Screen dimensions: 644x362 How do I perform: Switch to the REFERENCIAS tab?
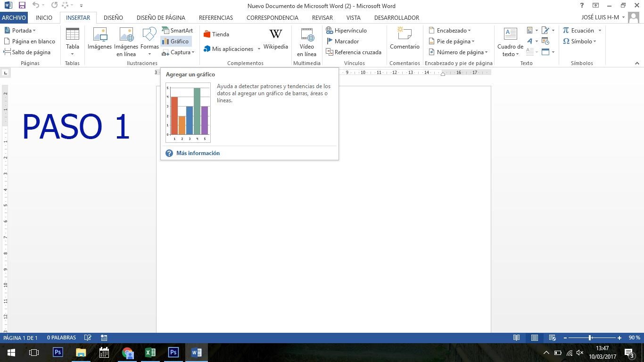tap(216, 17)
